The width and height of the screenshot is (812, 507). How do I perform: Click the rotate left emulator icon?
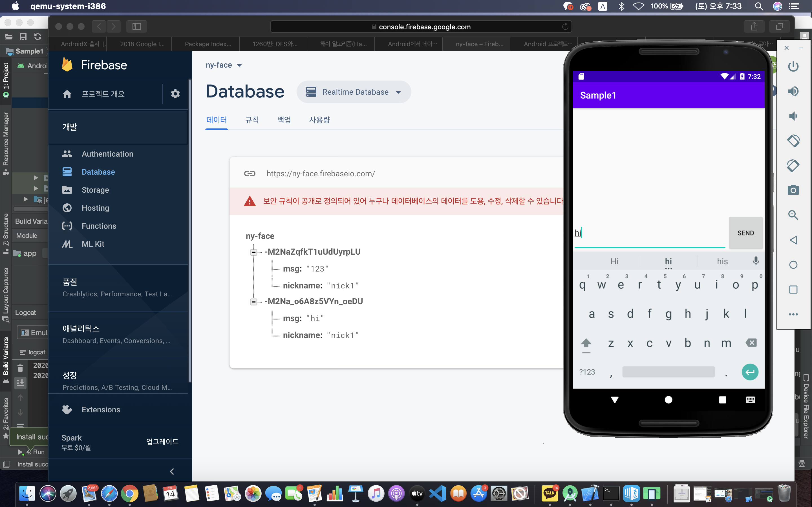pos(793,141)
